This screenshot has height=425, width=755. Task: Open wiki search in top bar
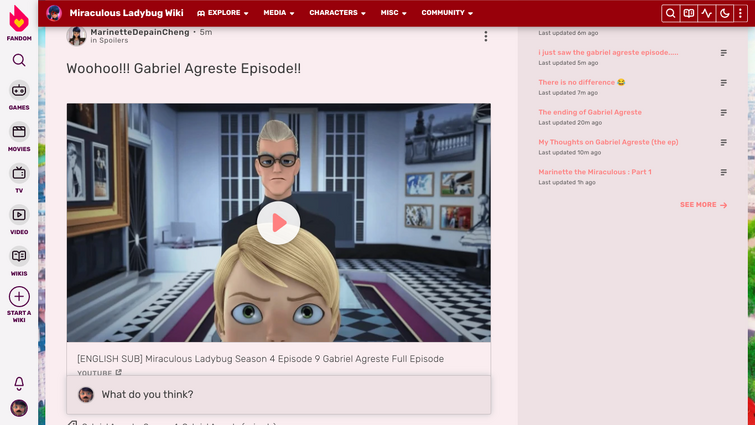click(670, 13)
